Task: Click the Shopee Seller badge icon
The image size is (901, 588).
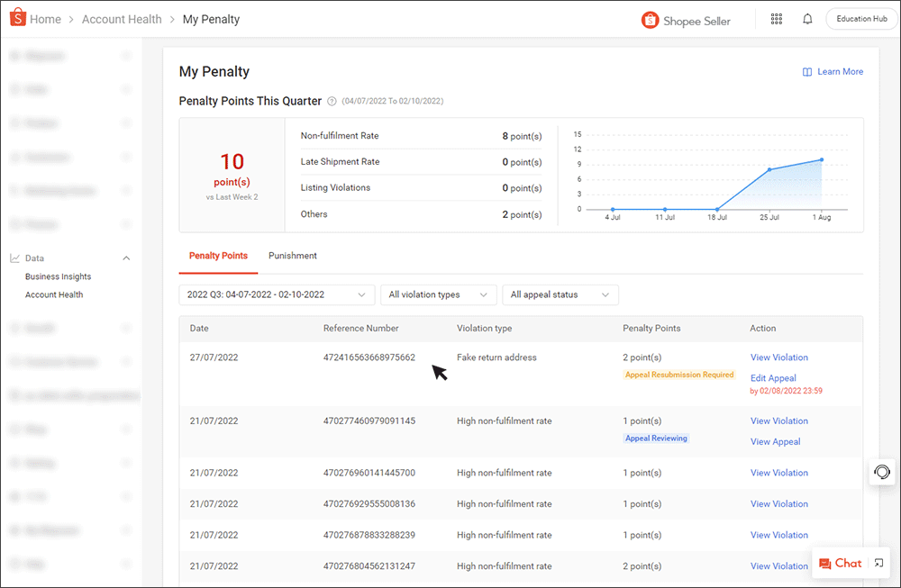Action: 651,19
